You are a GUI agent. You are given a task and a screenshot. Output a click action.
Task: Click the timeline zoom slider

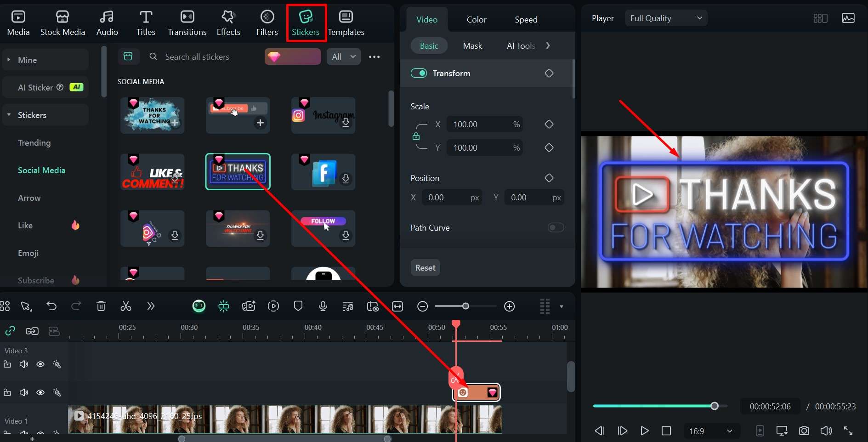pos(465,306)
